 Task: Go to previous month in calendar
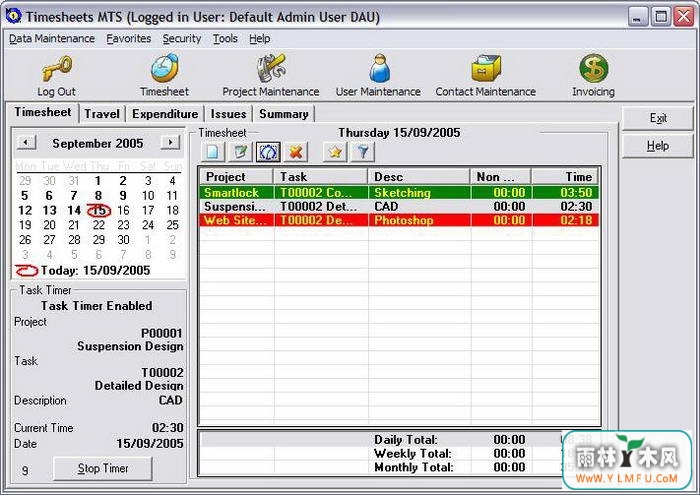[x=26, y=142]
